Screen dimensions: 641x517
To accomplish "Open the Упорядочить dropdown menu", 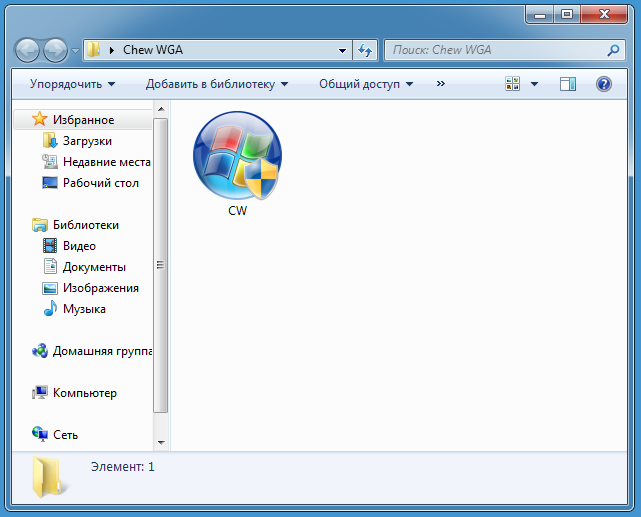I will [72, 84].
